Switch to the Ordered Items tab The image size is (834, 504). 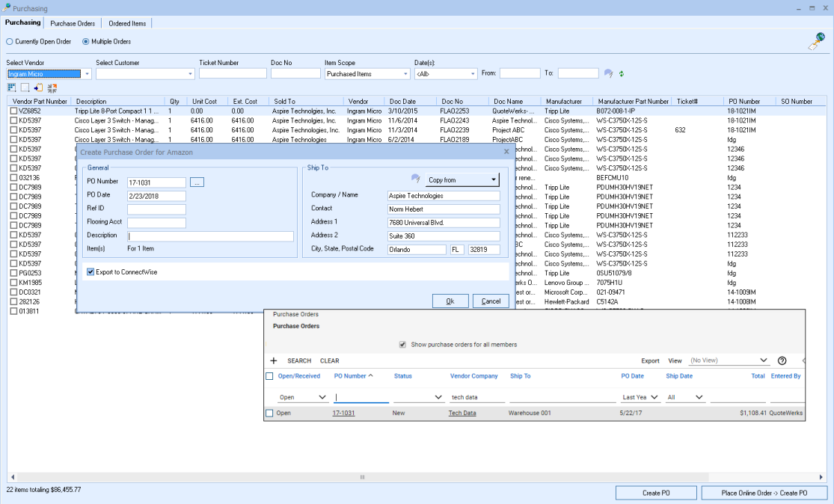click(126, 22)
